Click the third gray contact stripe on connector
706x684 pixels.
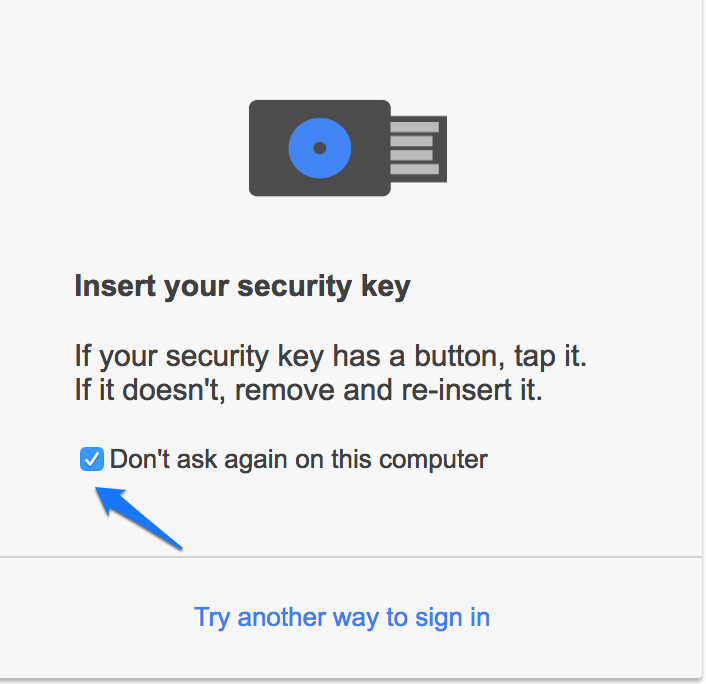[x=412, y=155]
